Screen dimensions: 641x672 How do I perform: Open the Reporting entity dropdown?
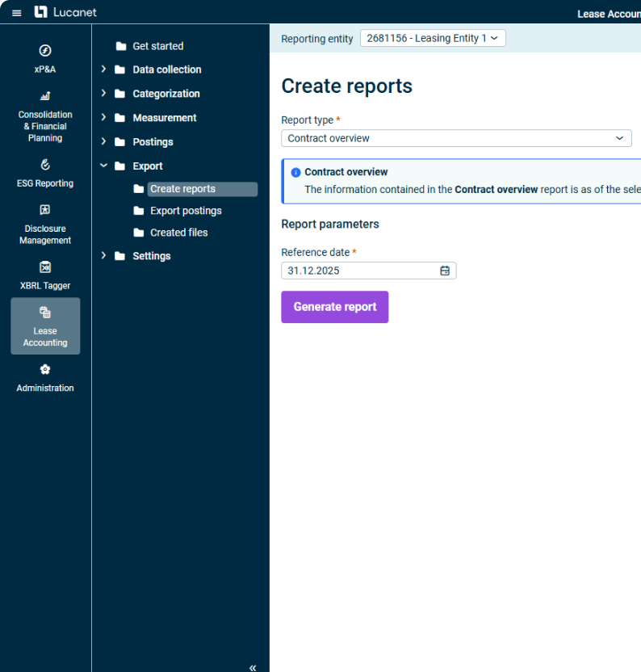tap(433, 38)
